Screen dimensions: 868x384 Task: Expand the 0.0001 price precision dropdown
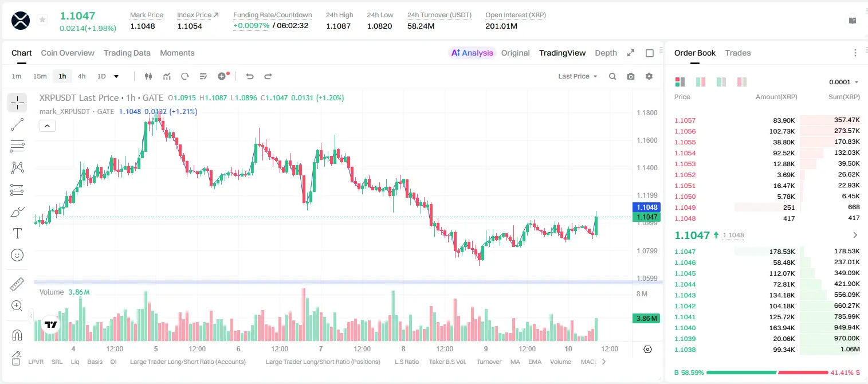[x=844, y=82]
